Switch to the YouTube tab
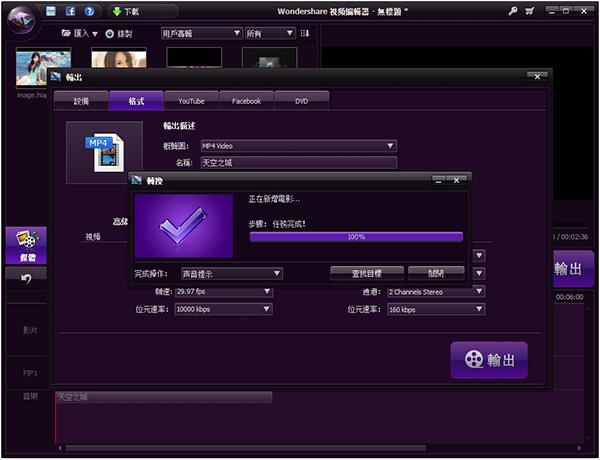600x460 pixels. [x=191, y=101]
